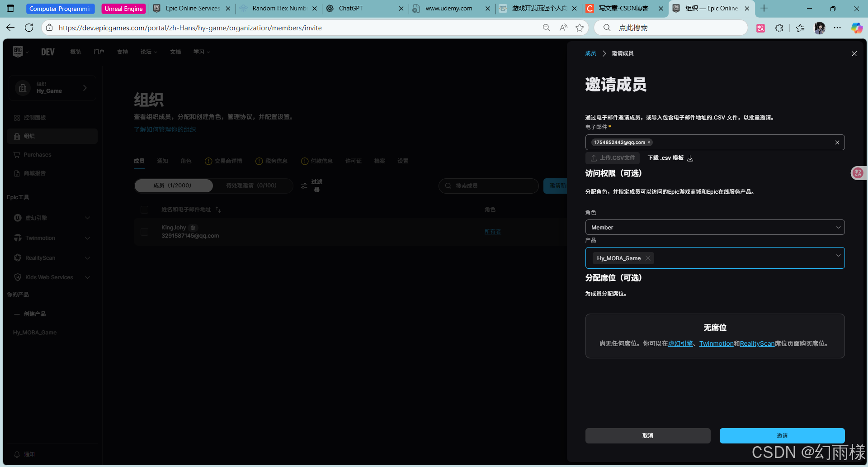Viewport: 868px width, 467px height.
Task: Open browser extensions puzzle icon
Action: (779, 28)
